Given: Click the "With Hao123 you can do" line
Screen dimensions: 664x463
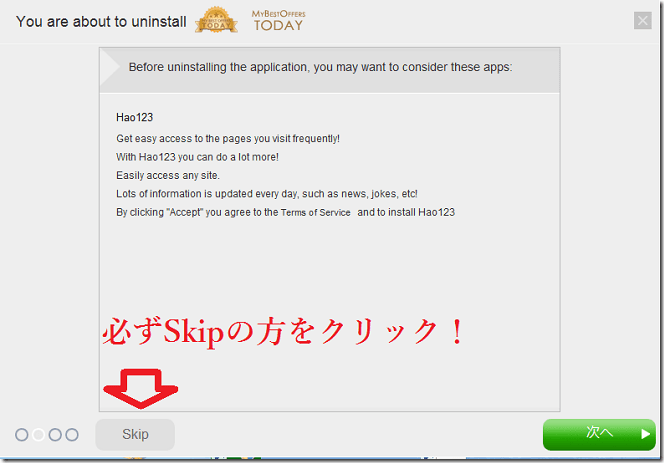Looking at the screenshot, I should (197, 157).
